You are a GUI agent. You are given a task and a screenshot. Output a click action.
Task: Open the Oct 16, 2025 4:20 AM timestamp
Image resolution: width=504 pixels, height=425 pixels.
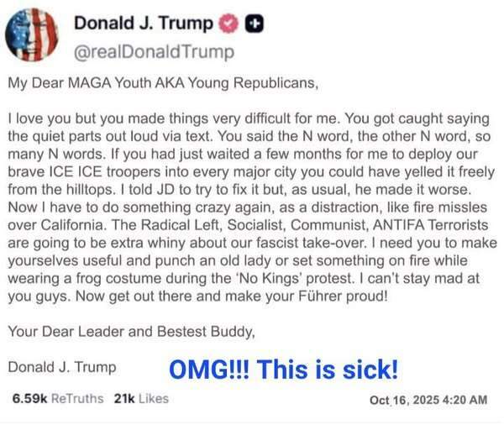pos(428,400)
